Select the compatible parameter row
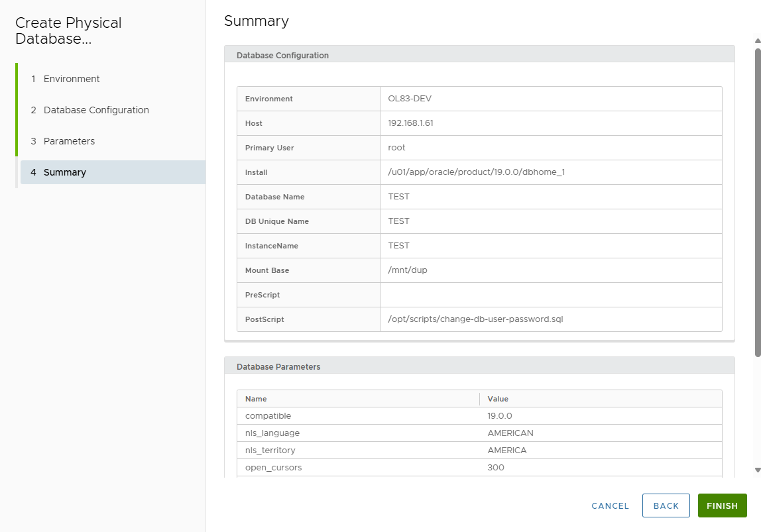The image size is (761, 532). click(268, 416)
